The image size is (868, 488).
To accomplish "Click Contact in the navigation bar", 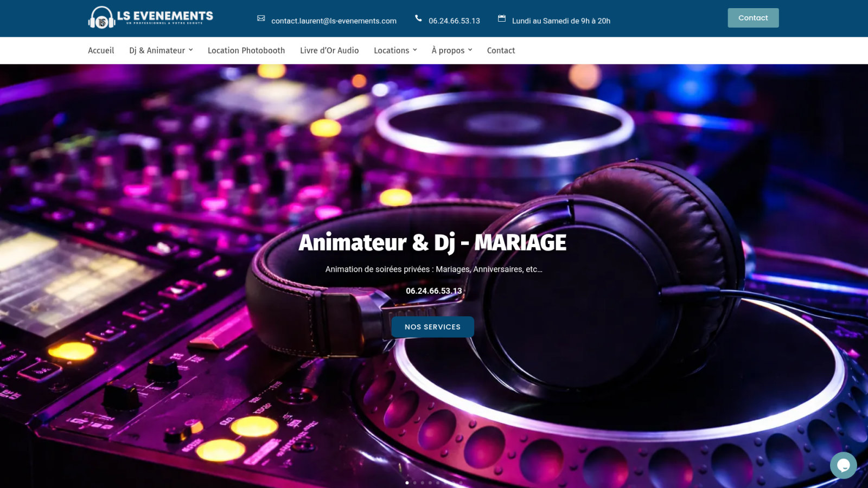I will click(x=501, y=50).
